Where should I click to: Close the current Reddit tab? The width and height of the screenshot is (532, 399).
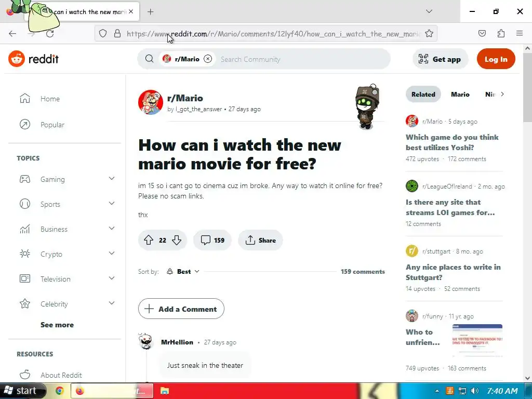point(131,11)
